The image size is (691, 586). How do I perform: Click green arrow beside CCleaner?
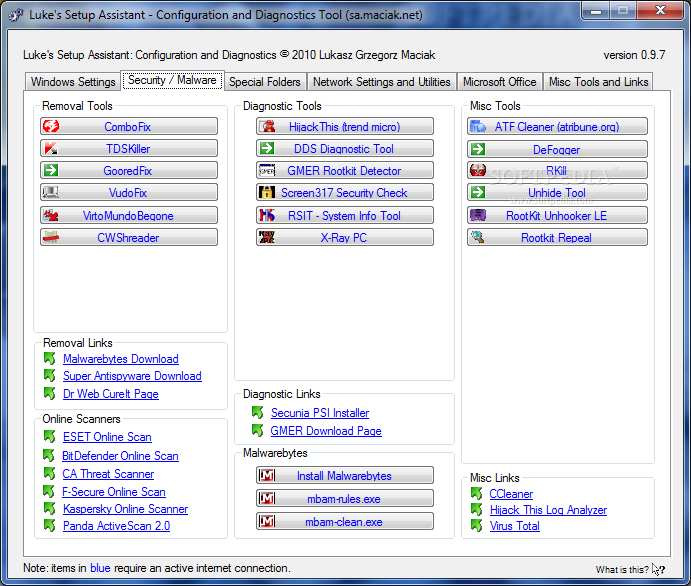point(476,493)
